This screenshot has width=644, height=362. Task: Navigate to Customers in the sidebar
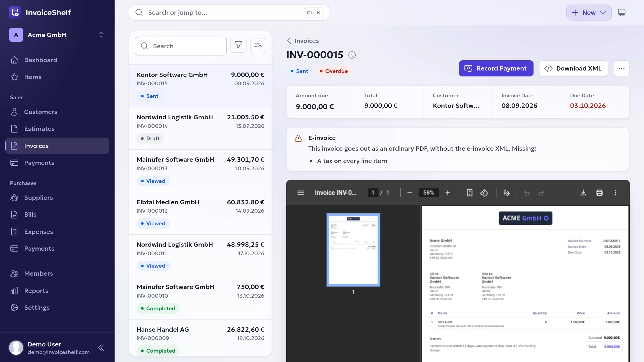click(57, 112)
